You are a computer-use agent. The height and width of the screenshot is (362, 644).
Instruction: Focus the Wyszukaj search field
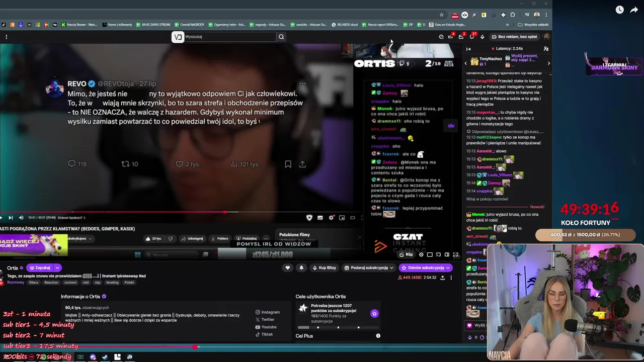coord(230,37)
